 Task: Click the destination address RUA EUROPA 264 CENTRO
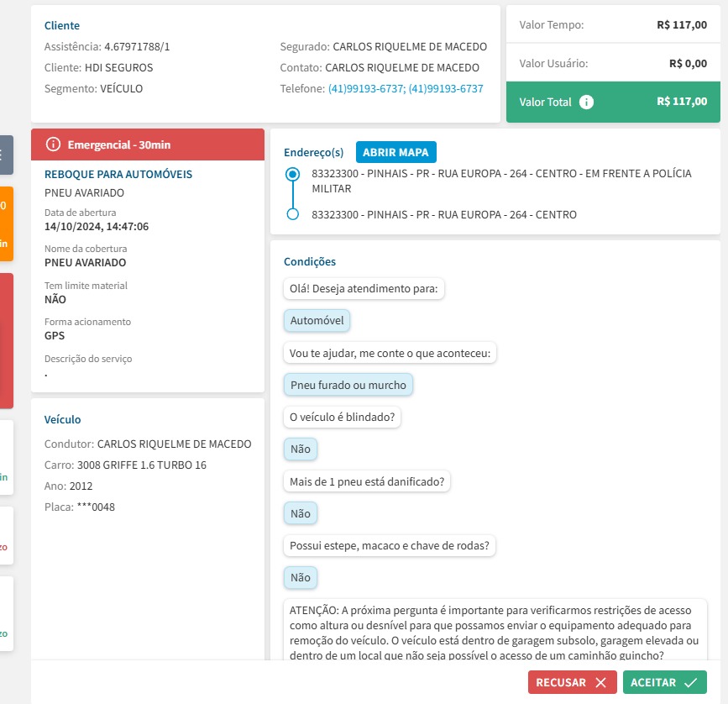click(x=443, y=215)
